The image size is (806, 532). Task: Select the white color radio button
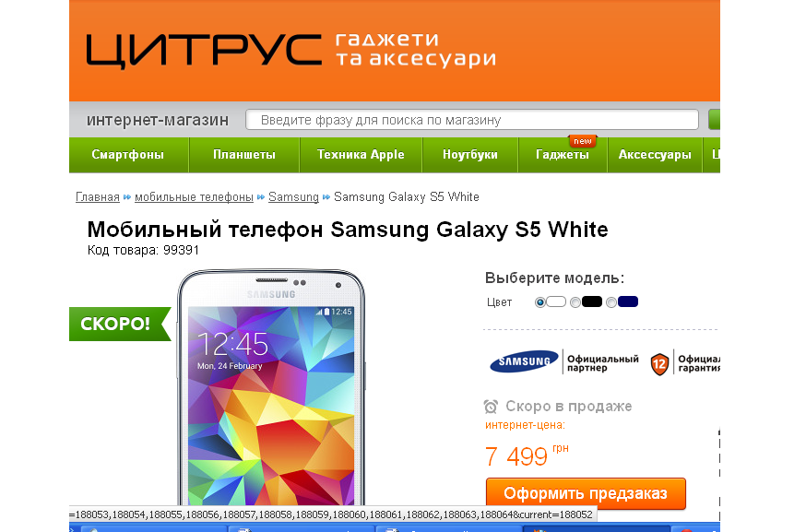pos(539,302)
